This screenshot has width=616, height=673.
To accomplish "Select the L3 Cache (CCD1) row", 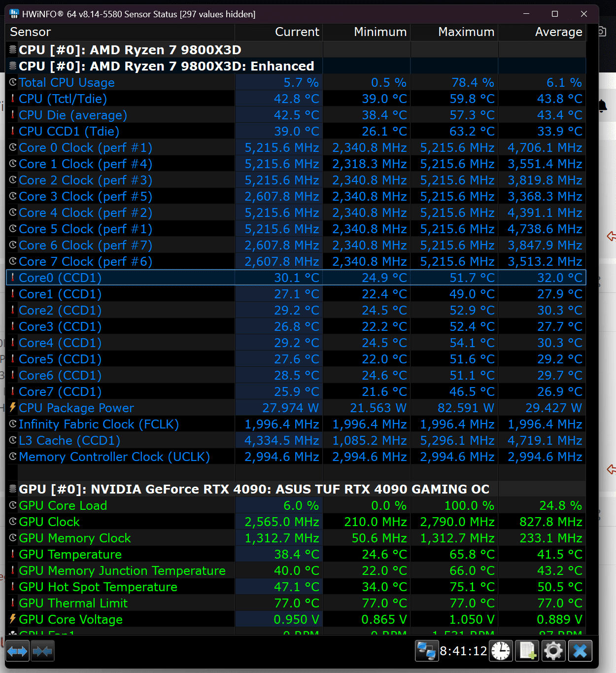I will pyautogui.click(x=296, y=440).
